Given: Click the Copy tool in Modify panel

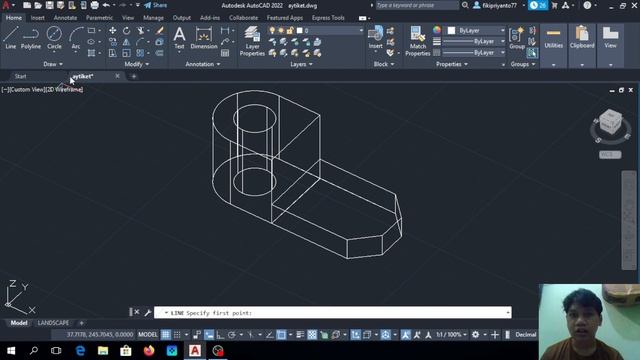Looking at the screenshot, I should click(x=113, y=42).
